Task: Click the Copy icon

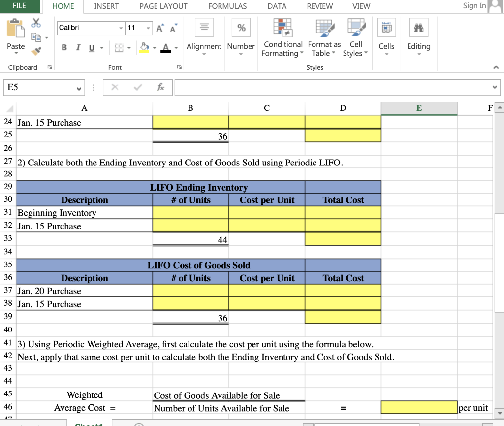Action: (x=36, y=37)
